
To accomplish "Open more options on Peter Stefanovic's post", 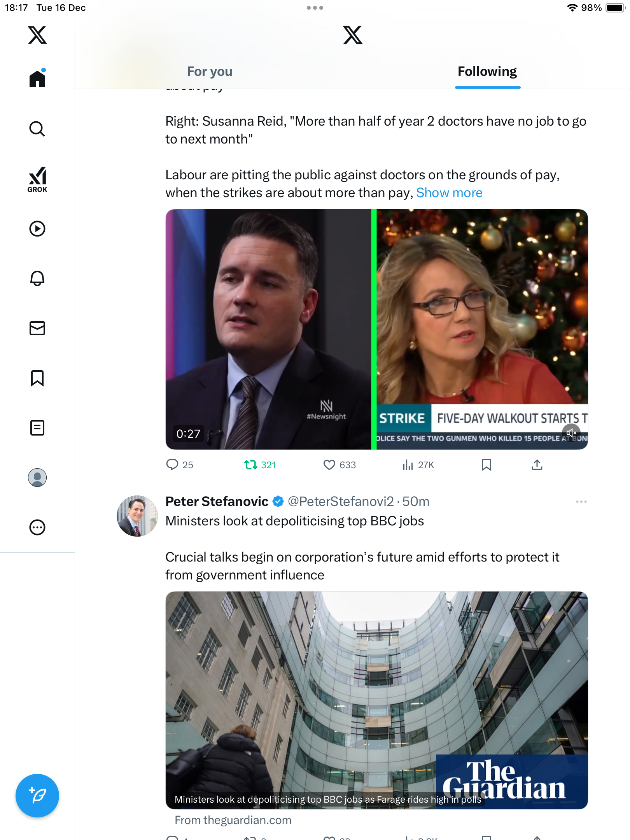I will tap(581, 502).
